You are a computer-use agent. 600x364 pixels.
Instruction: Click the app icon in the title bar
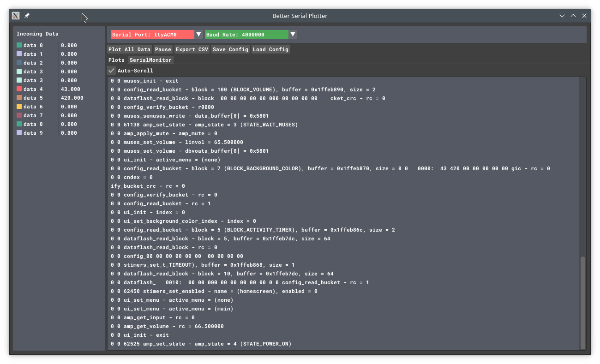16,16
